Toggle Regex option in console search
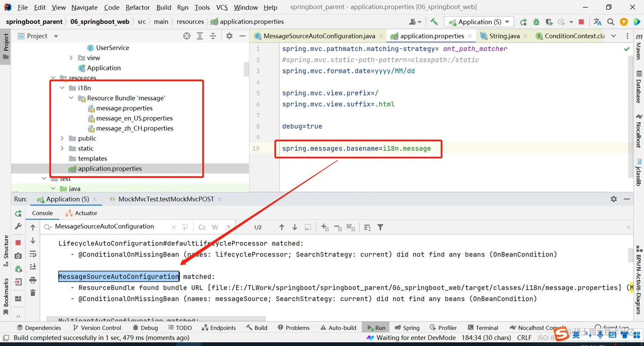Viewport: 644px width, 346px height. point(228,227)
